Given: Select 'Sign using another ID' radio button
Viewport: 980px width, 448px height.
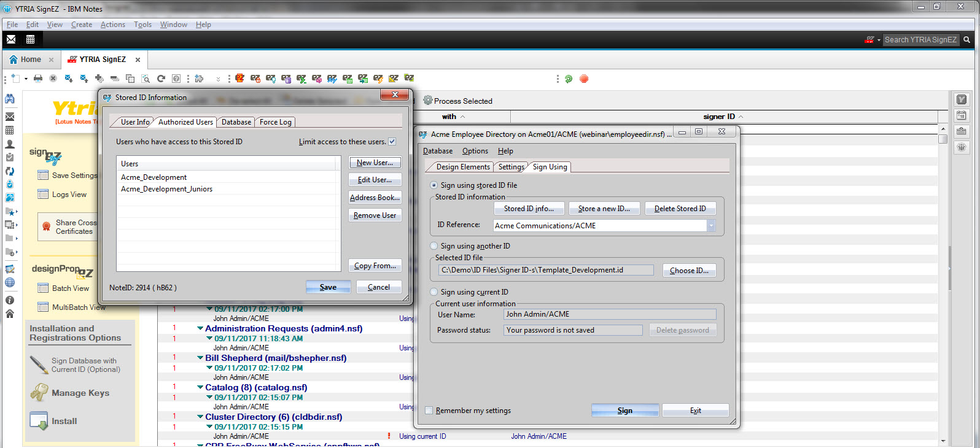Looking at the screenshot, I should [434, 246].
